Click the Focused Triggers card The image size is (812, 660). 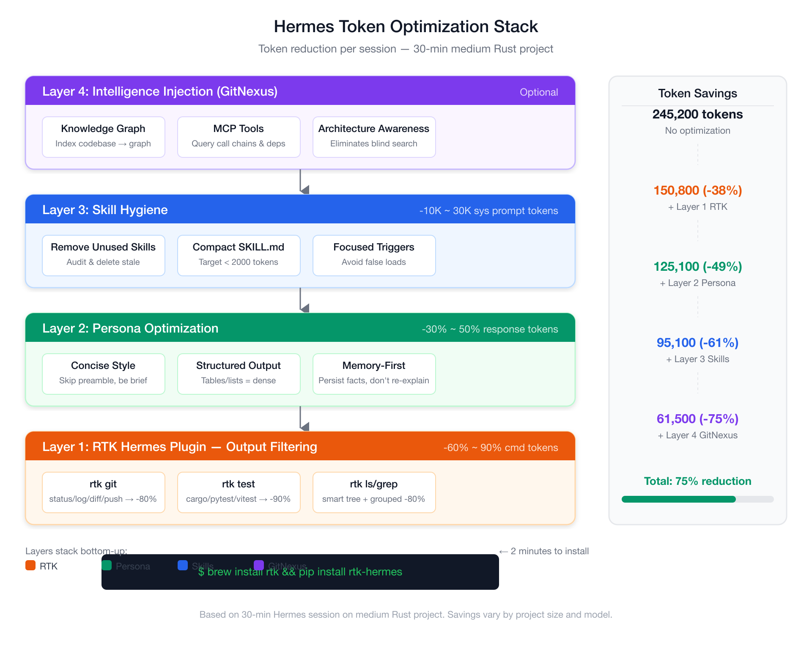[374, 256]
